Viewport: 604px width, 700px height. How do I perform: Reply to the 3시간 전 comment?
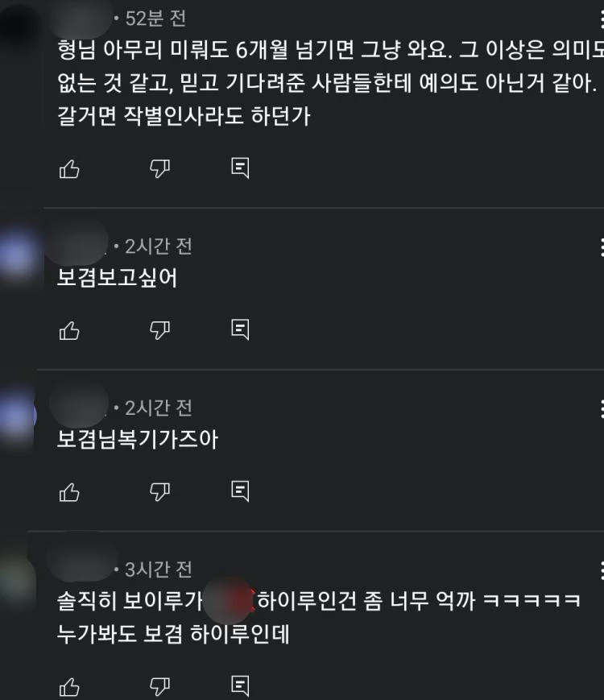tap(240, 686)
